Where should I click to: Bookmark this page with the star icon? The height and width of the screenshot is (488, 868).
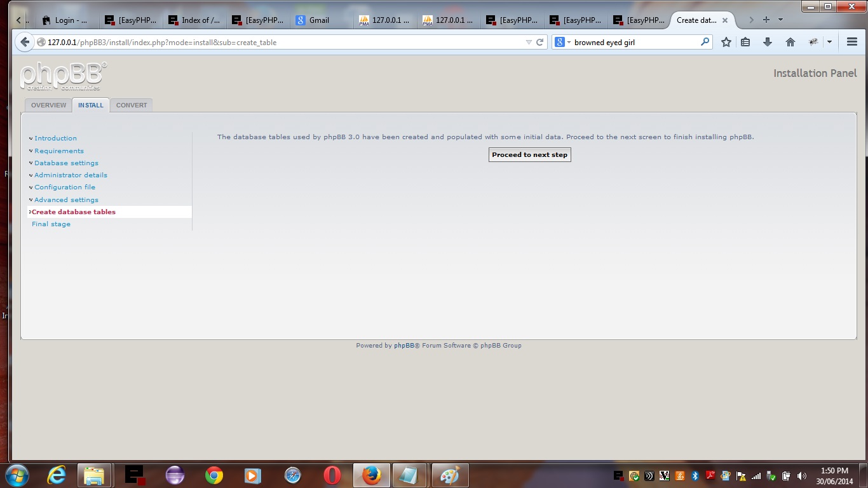coord(726,42)
